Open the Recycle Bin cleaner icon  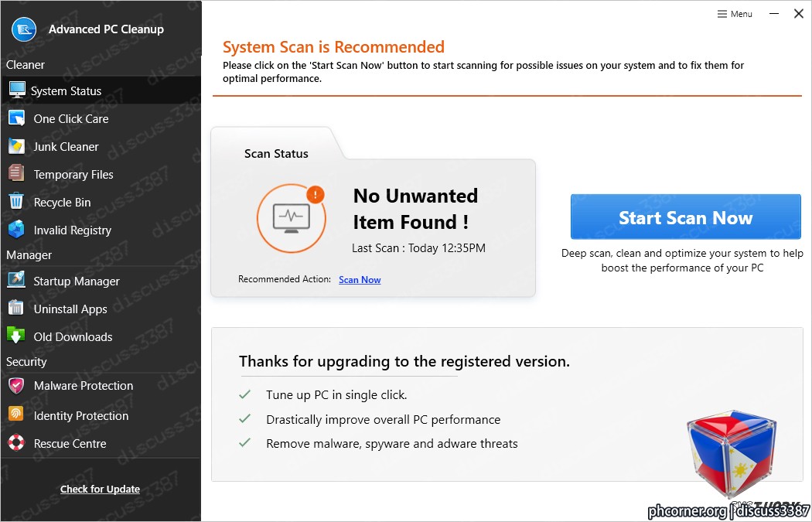[x=16, y=201]
